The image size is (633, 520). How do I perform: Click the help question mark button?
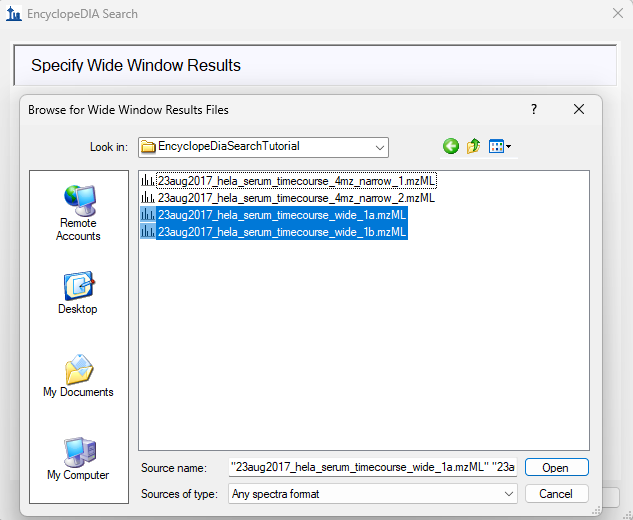pyautogui.click(x=534, y=109)
